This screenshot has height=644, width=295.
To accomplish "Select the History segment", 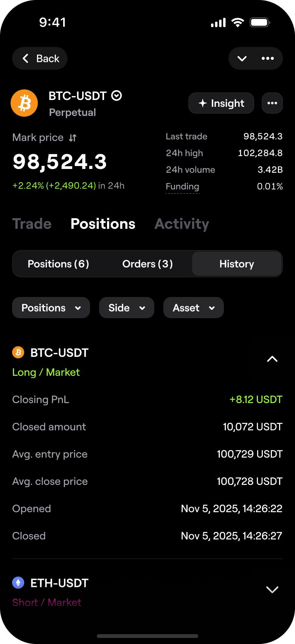I will coord(237,264).
